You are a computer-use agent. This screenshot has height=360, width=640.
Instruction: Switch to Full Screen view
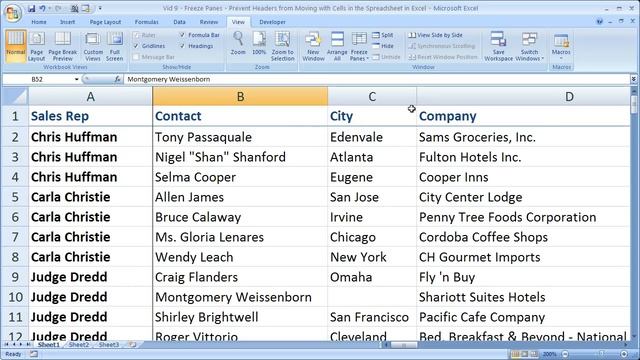[x=115, y=46]
